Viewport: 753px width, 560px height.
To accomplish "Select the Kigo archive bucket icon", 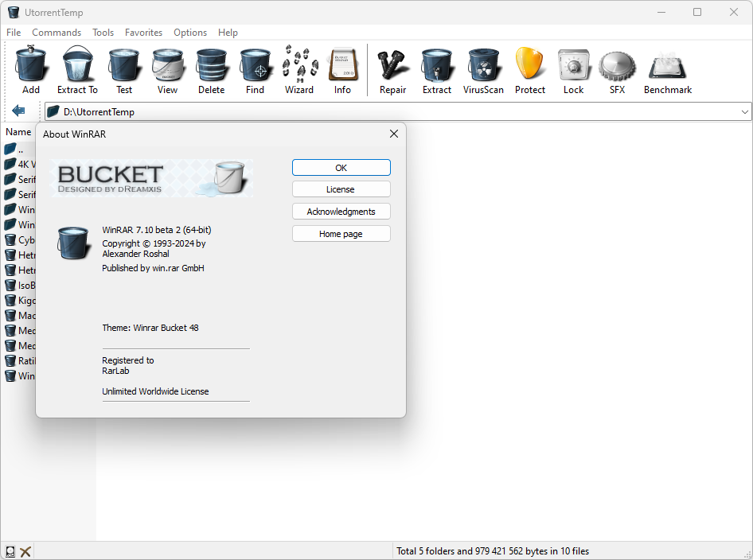I will (x=10, y=300).
